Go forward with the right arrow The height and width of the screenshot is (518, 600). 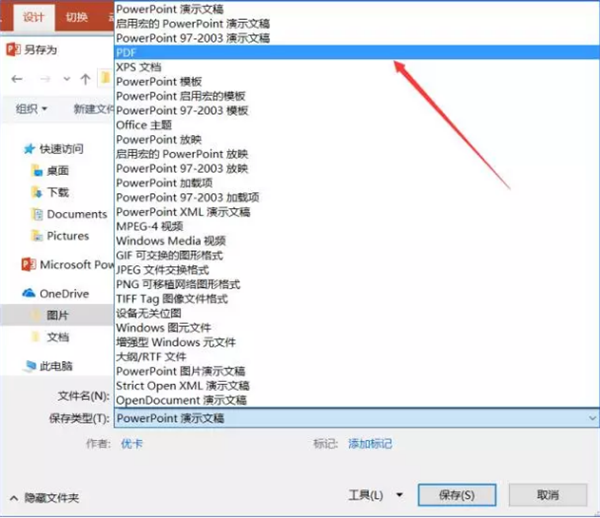coord(45,79)
